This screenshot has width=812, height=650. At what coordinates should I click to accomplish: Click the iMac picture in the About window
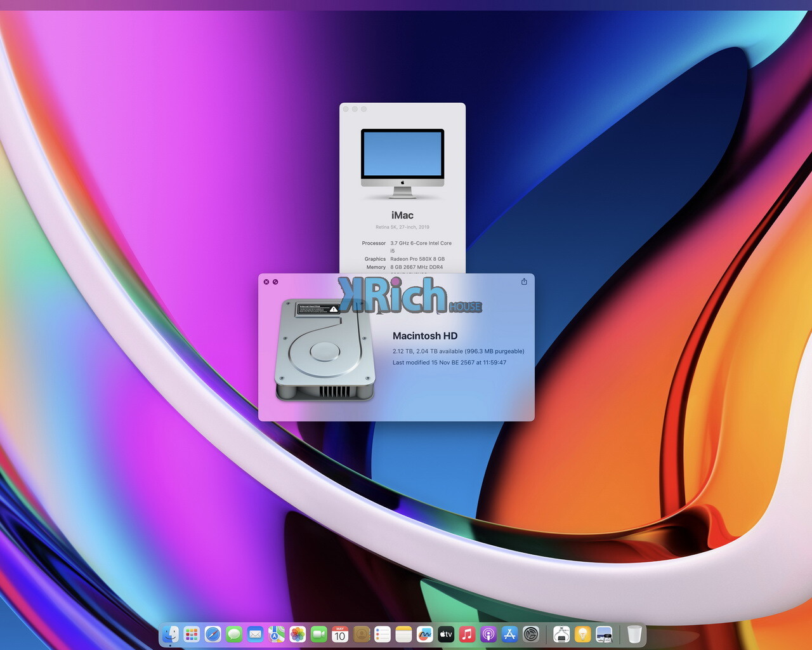click(402, 164)
